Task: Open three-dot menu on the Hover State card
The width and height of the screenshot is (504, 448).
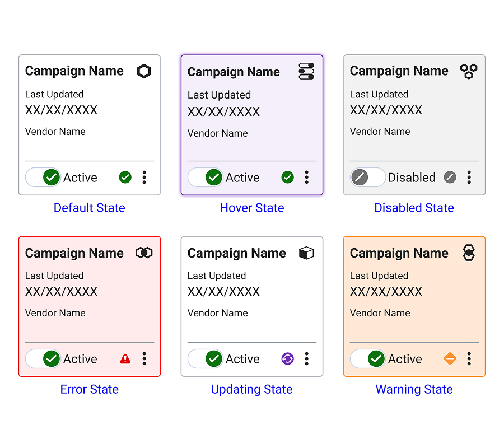Action: click(306, 177)
